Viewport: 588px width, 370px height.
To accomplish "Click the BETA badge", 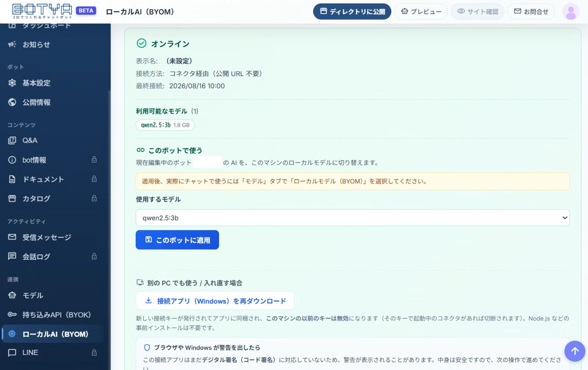I will pyautogui.click(x=86, y=11).
